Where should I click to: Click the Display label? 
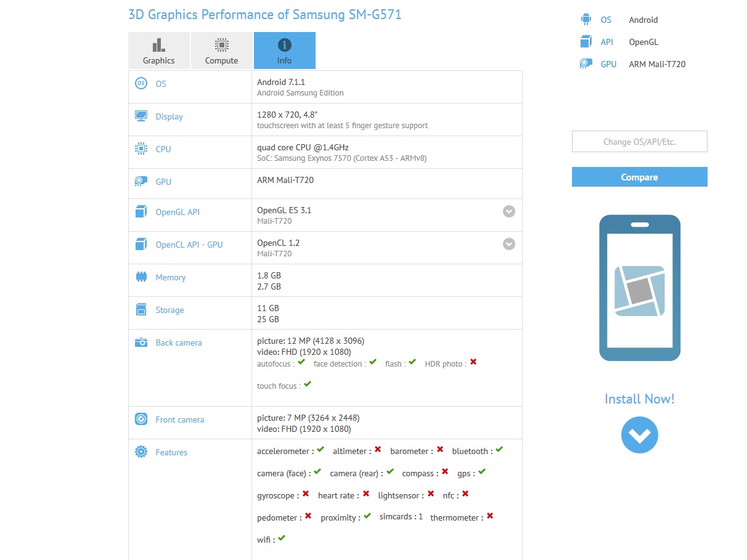[x=169, y=116]
